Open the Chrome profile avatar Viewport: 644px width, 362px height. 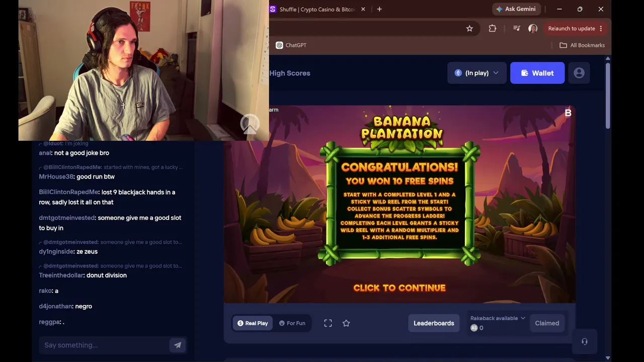pos(533,29)
